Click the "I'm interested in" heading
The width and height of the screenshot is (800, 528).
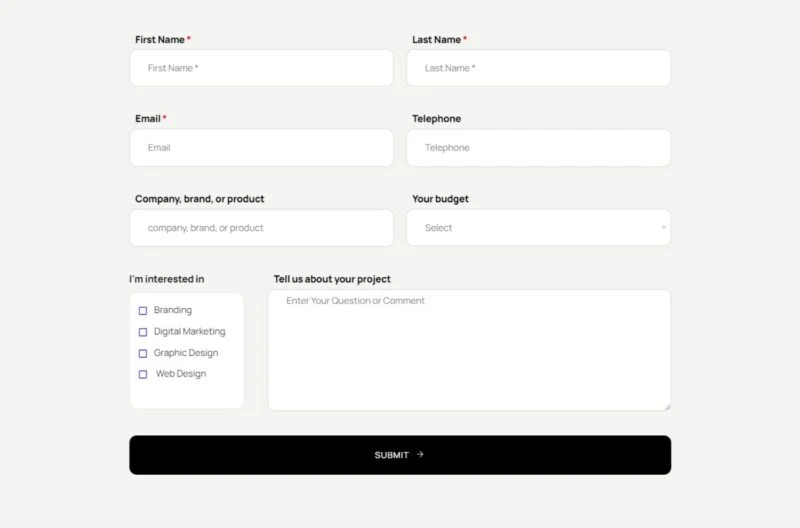[166, 279]
